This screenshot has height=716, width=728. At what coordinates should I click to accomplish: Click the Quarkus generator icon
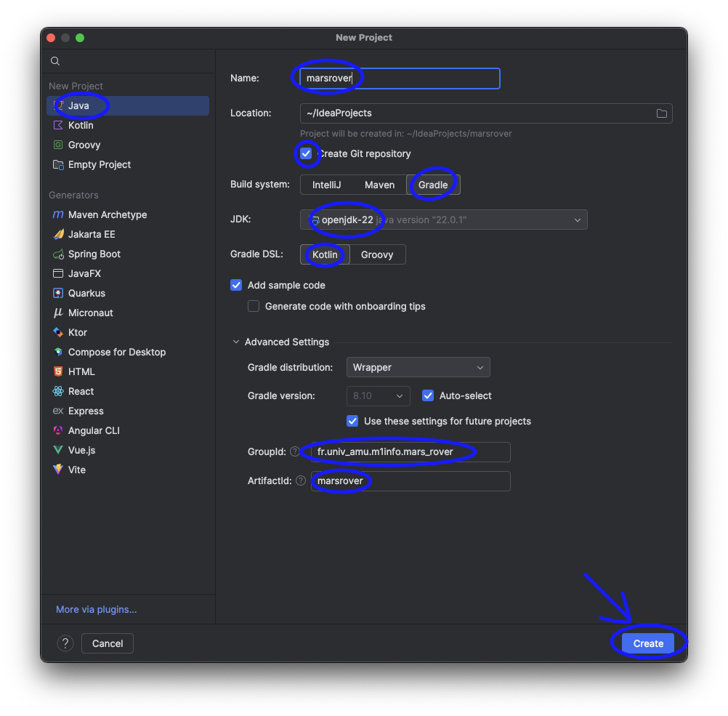pyautogui.click(x=58, y=294)
